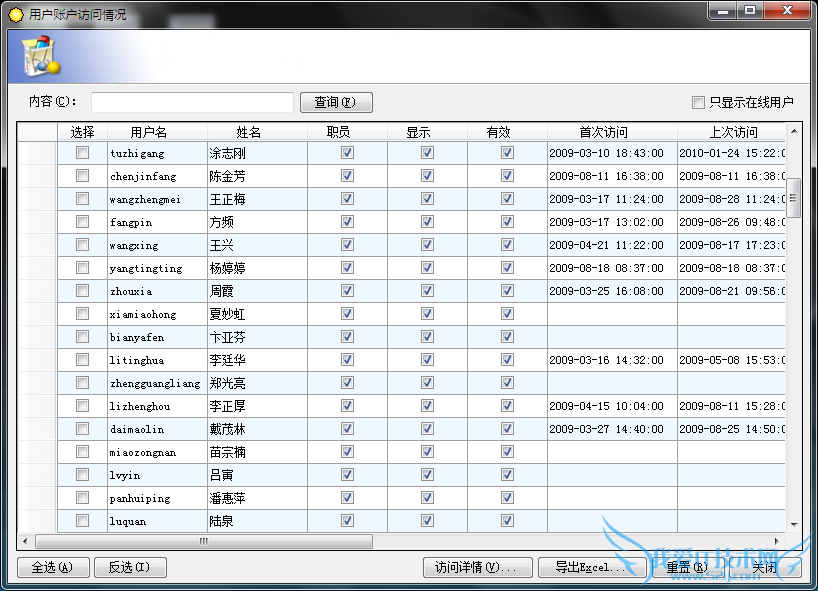Select the name cell 潘惠萍
The width and height of the screenshot is (818, 591).
click(x=257, y=498)
